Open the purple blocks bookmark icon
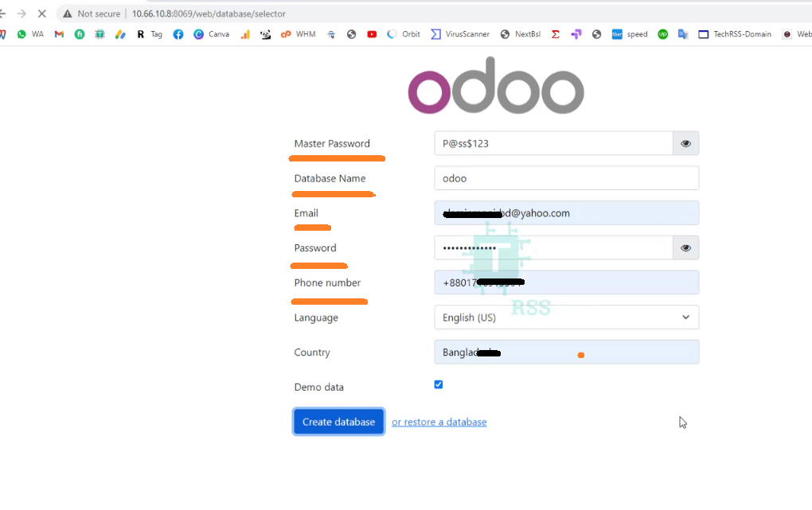812x510 pixels. pos(576,34)
